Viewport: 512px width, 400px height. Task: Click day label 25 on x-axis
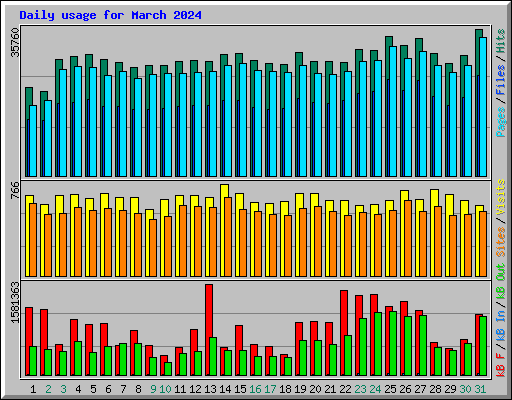coord(390,389)
